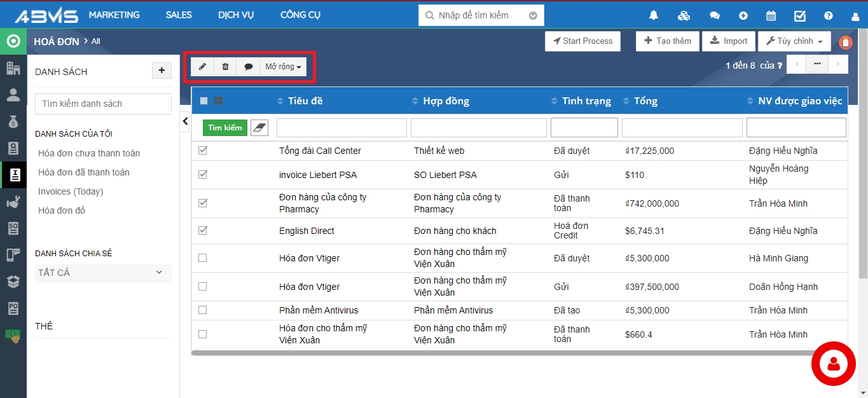Click the green Tìm kiếm button
Screen dimensions: 868x398
click(x=225, y=128)
